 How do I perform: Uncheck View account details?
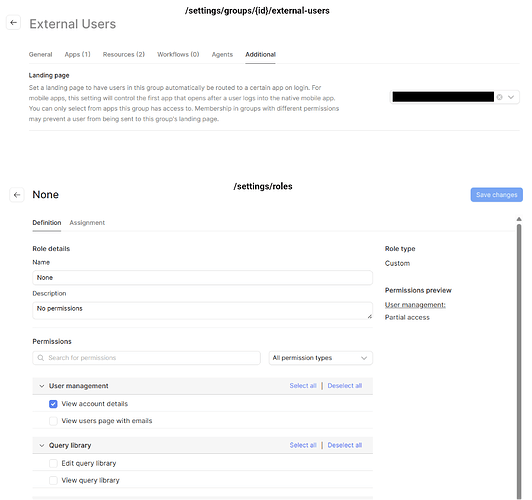tap(53, 404)
